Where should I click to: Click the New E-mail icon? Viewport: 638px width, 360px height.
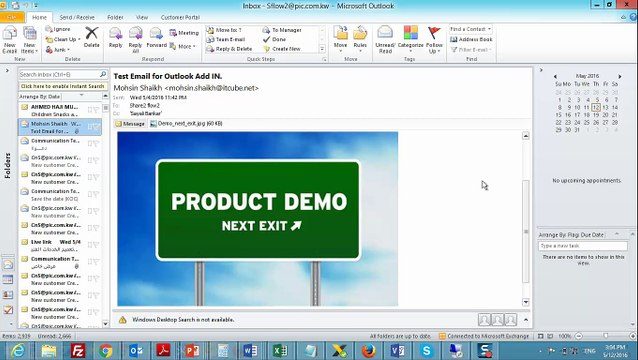click(9, 39)
